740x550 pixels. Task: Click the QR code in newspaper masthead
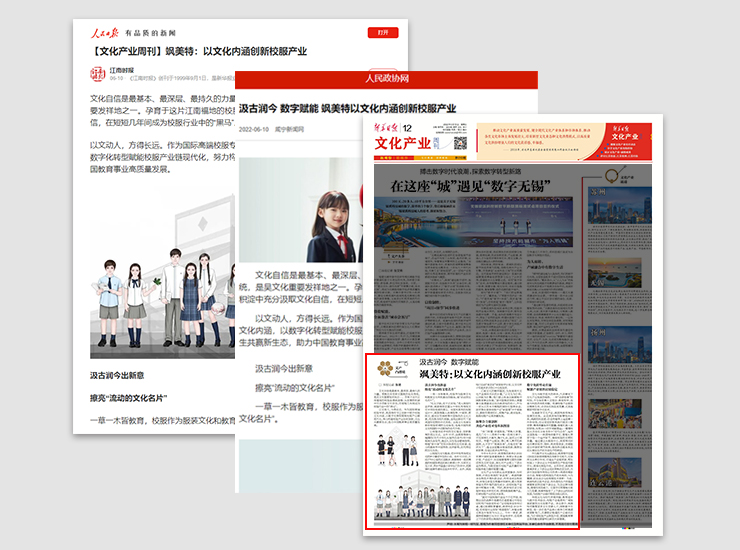pyautogui.click(x=460, y=144)
